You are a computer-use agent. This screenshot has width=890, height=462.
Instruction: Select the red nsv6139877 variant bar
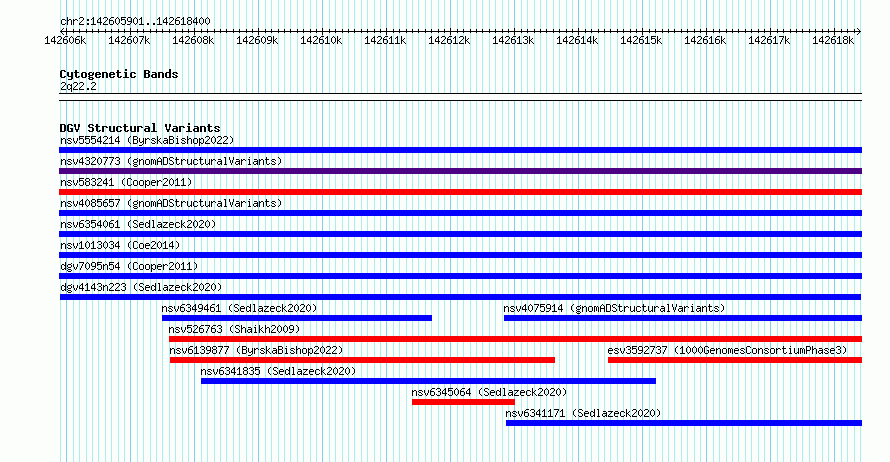(362, 360)
